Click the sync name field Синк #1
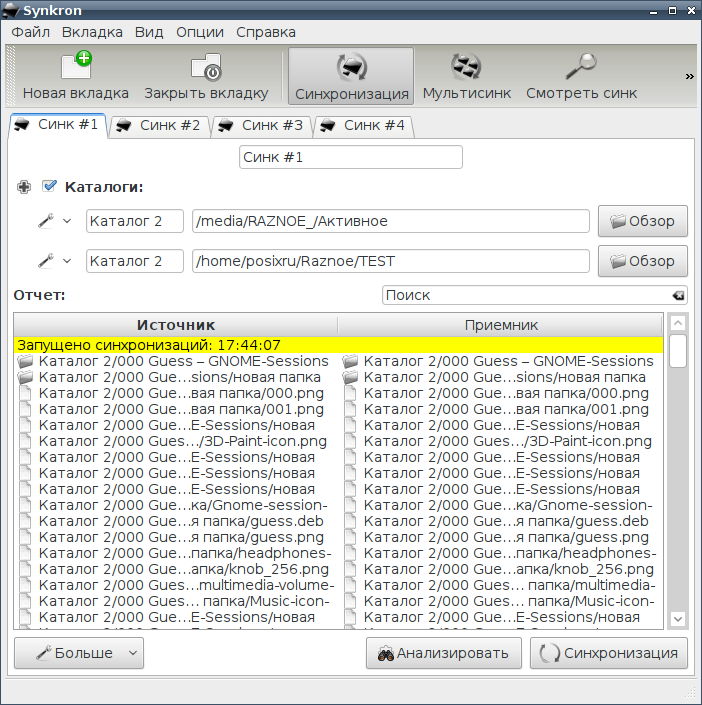The image size is (702, 705). 351,157
